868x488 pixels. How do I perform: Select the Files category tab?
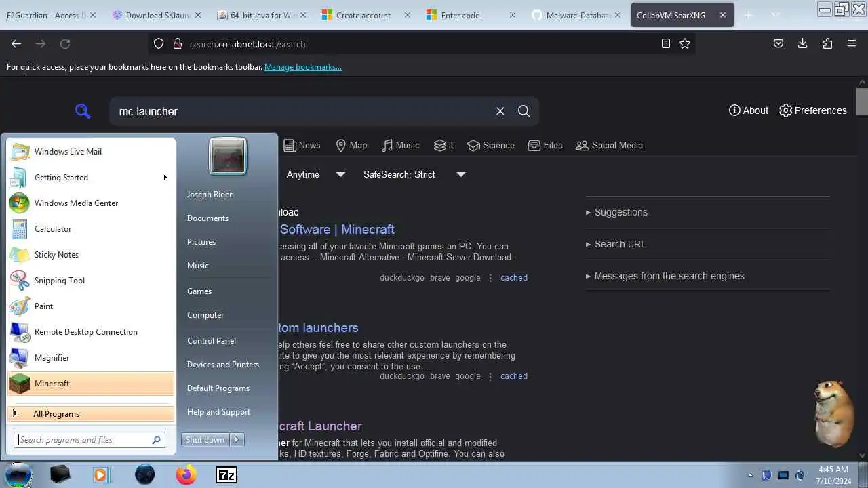[x=545, y=145]
